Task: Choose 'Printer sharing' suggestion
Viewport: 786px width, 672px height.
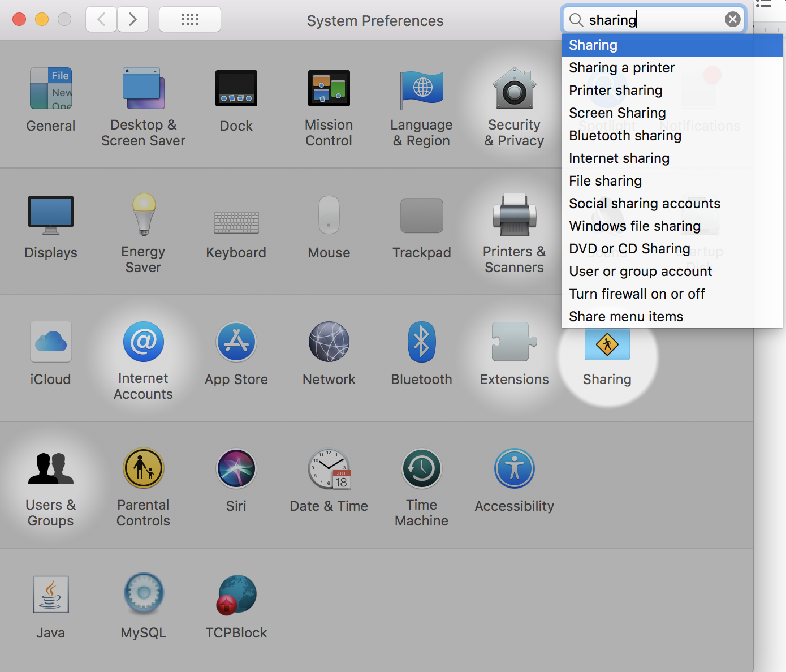Action: click(x=672, y=91)
